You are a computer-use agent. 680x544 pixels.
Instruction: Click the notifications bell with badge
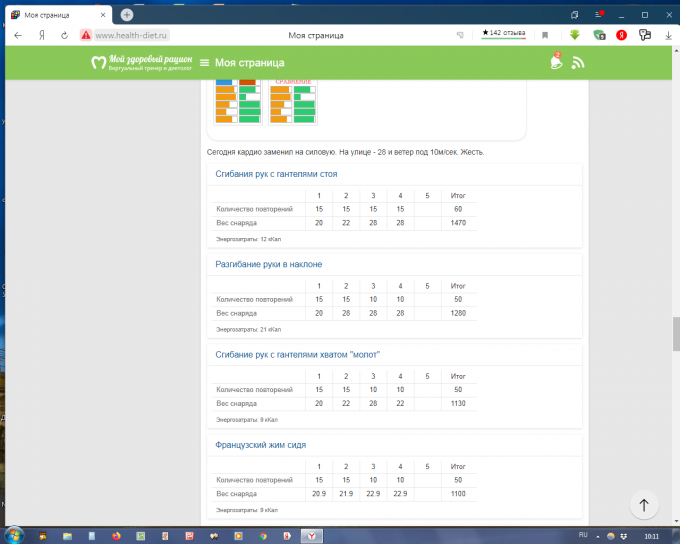click(x=556, y=63)
